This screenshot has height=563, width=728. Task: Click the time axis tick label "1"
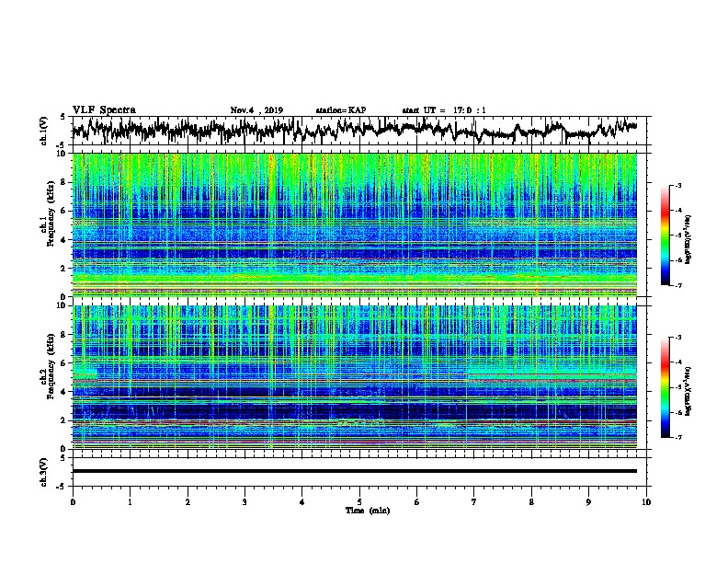[x=130, y=502]
